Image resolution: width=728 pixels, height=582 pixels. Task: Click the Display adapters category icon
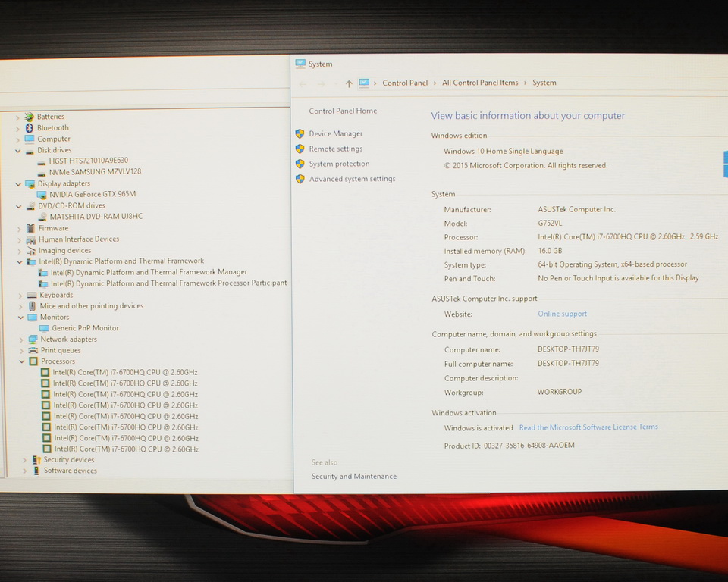(30, 184)
